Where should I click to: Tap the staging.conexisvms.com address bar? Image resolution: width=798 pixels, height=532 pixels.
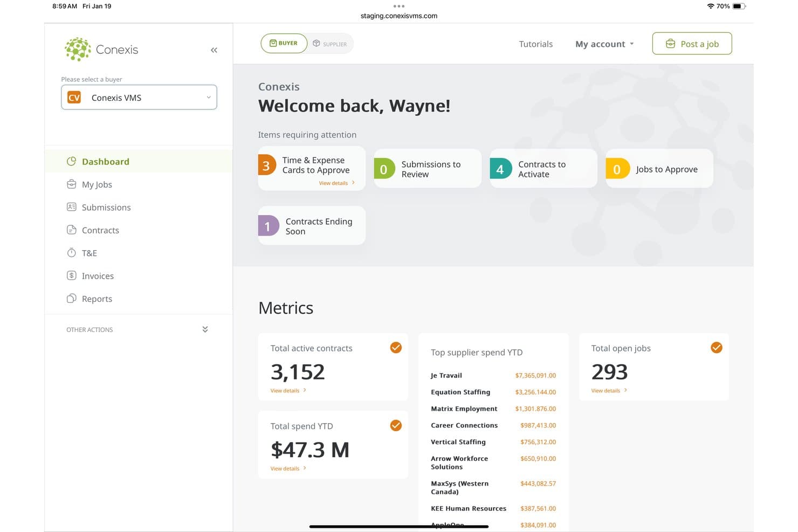(399, 16)
